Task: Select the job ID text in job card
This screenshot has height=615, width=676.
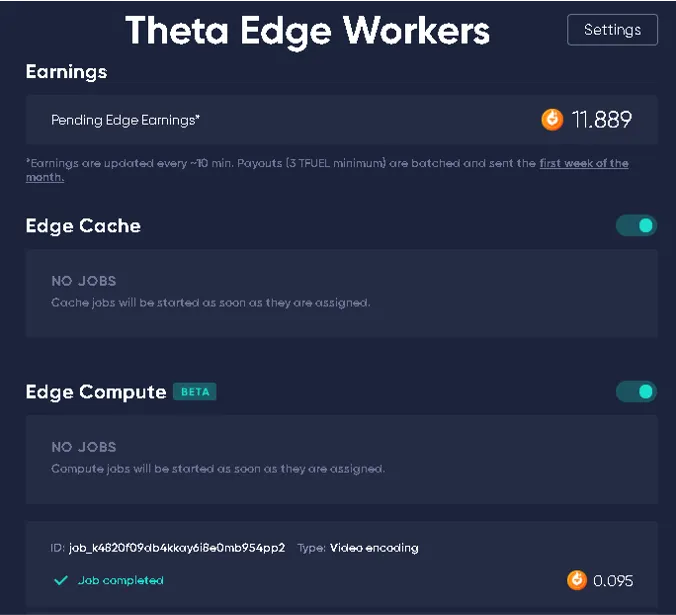Action: (177, 548)
